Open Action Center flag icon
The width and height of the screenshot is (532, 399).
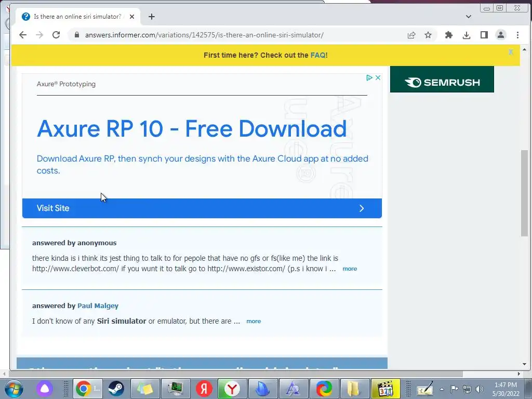[454, 389]
